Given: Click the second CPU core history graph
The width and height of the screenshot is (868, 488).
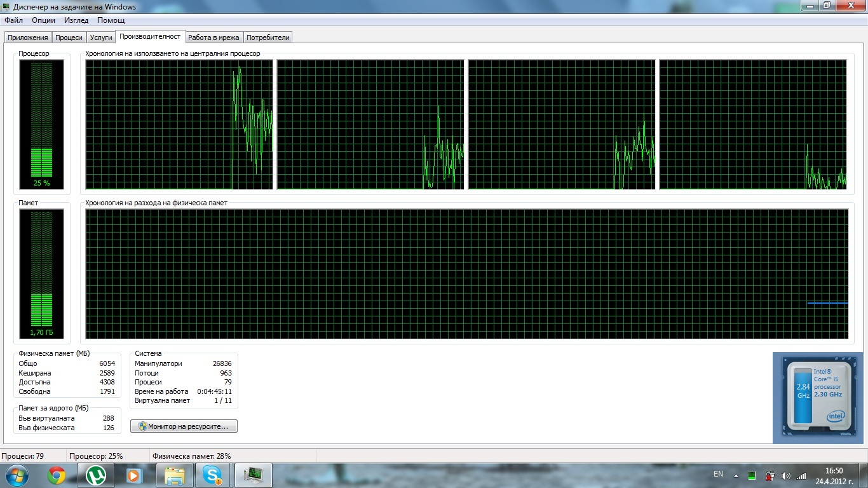Looking at the screenshot, I should 370,125.
